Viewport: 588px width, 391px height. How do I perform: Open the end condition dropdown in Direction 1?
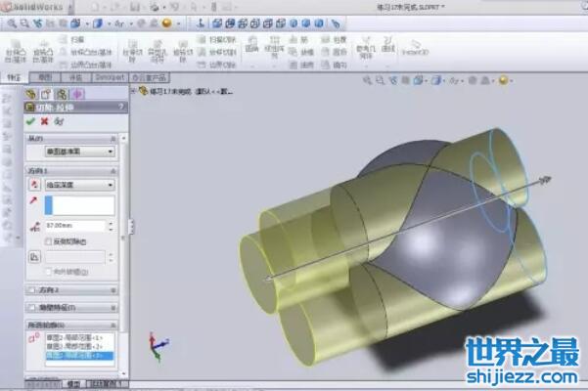(83, 184)
